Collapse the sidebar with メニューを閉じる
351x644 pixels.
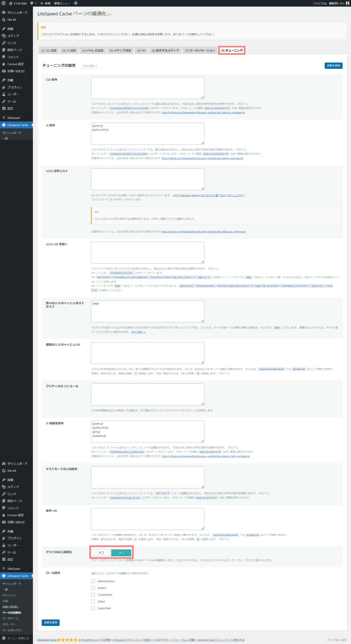click(18, 638)
